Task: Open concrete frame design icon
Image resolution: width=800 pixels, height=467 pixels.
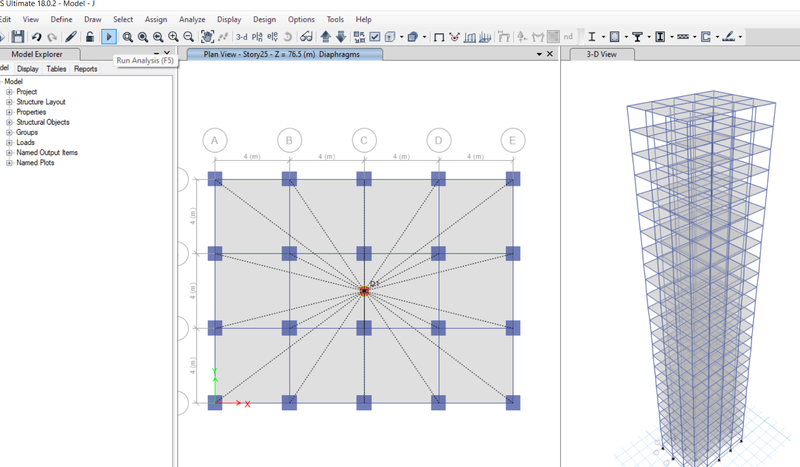Action: 615,37
